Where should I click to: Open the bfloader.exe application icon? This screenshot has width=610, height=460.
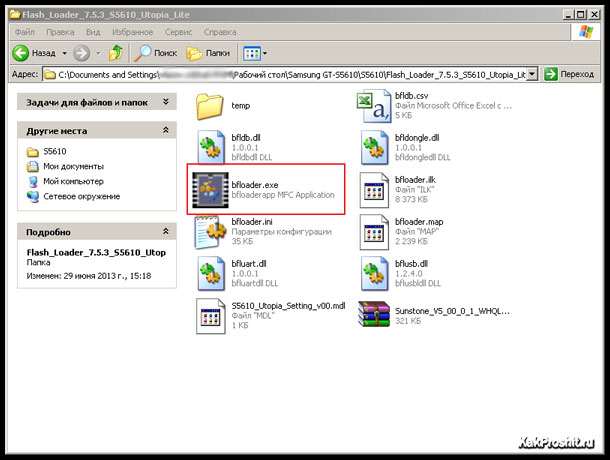(211, 188)
